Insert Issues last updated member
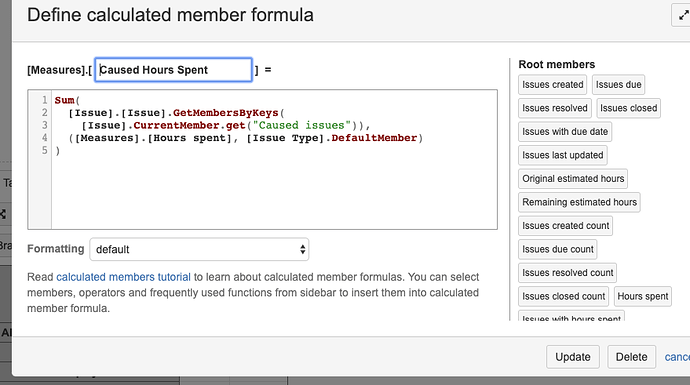690x385 pixels. [x=563, y=155]
